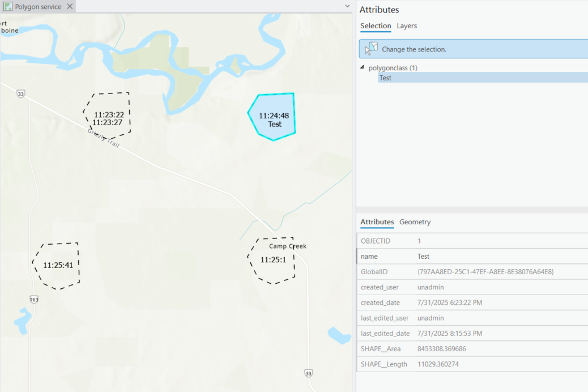Click the SHAPE__Length field label
Viewport: 588px width, 392px height.
pos(384,364)
